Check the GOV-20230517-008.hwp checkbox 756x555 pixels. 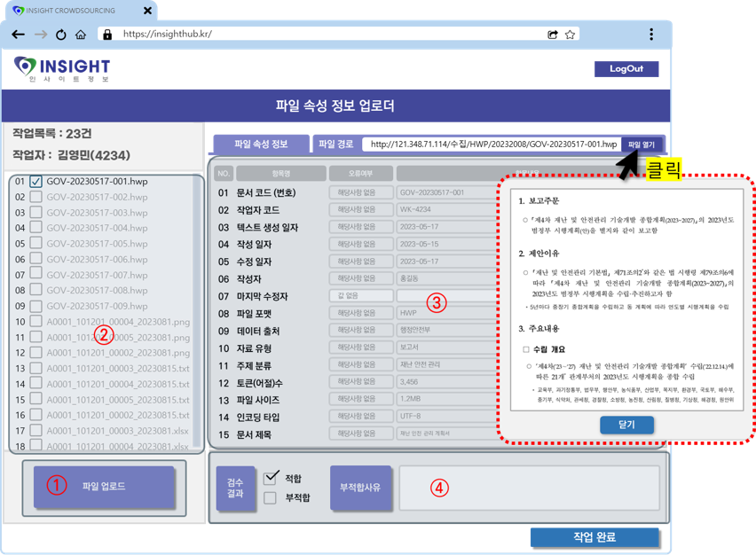click(x=35, y=290)
